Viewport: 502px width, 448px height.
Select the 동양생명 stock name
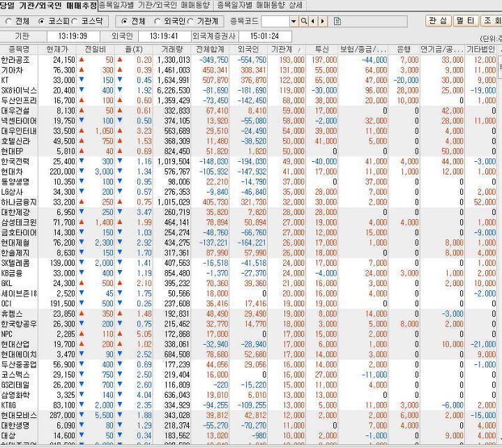point(15,181)
